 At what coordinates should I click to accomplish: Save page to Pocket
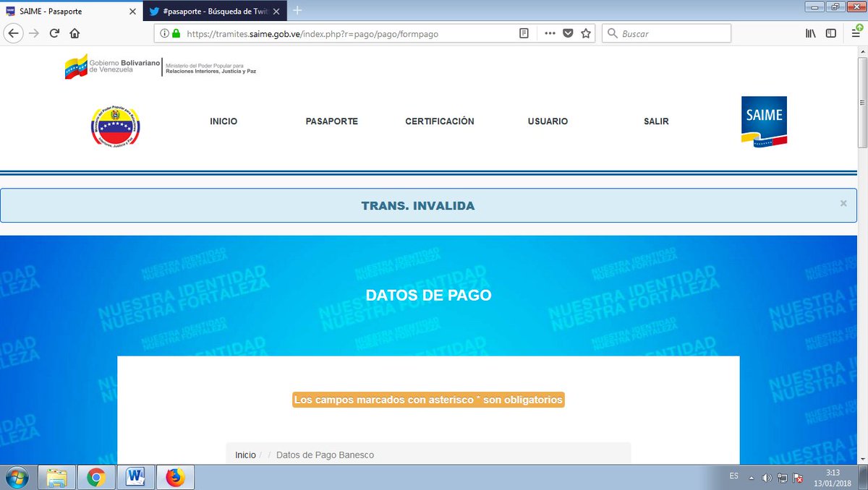(569, 33)
